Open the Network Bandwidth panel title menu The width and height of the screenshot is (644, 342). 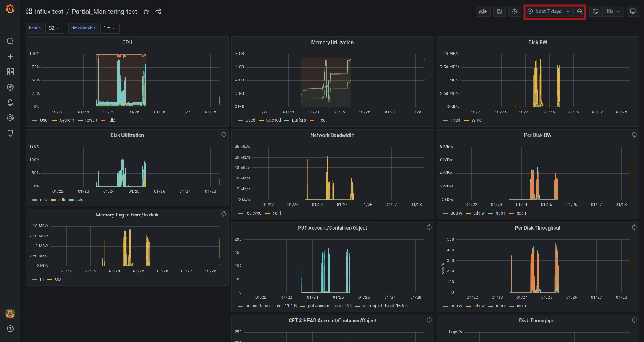pyautogui.click(x=332, y=135)
